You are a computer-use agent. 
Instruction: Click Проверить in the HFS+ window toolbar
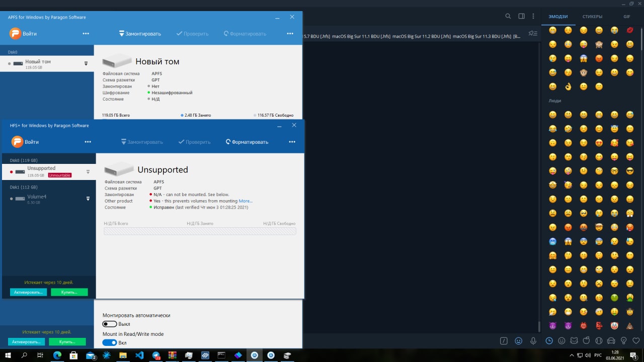coord(194,142)
